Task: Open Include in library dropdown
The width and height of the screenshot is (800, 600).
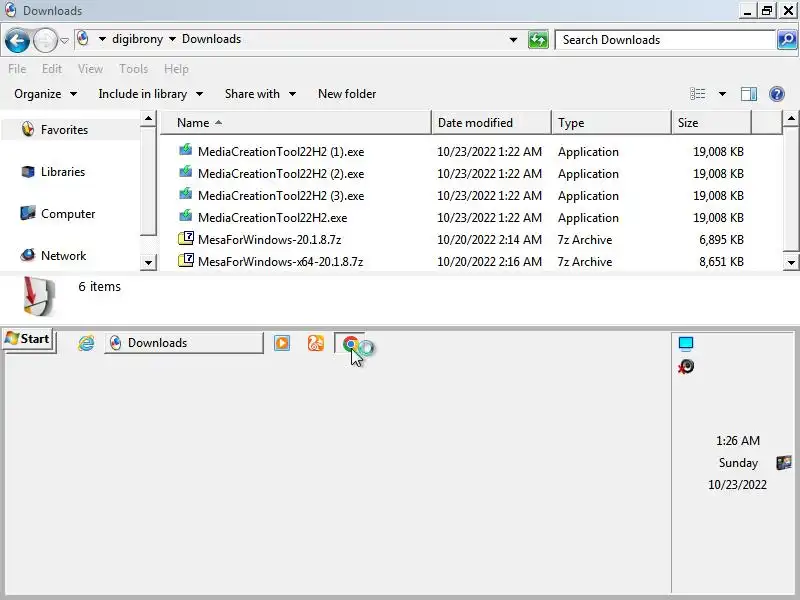Action: point(151,94)
